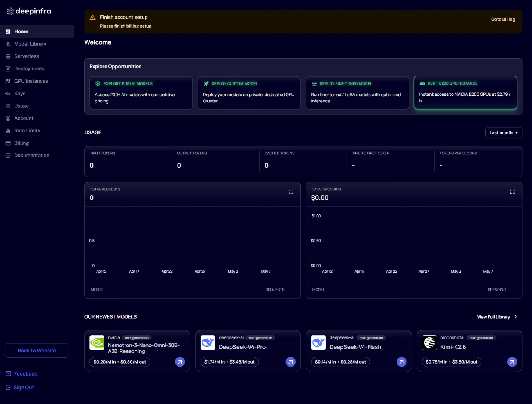Click the Deploy Custom Model rocket icon
The height and width of the screenshot is (404, 532).
click(x=206, y=84)
